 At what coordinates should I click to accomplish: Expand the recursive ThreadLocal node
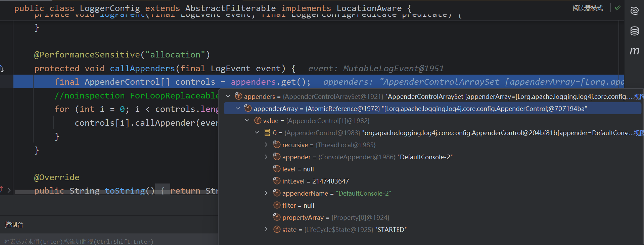266,145
